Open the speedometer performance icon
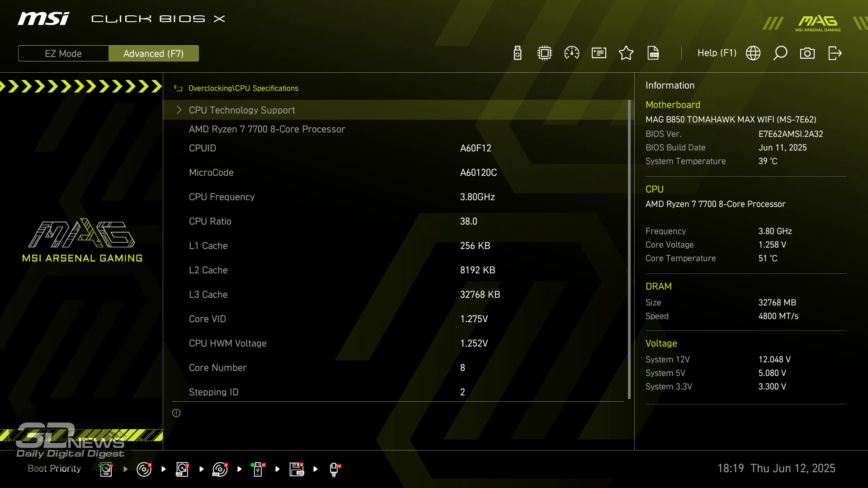868x488 pixels. (x=572, y=53)
